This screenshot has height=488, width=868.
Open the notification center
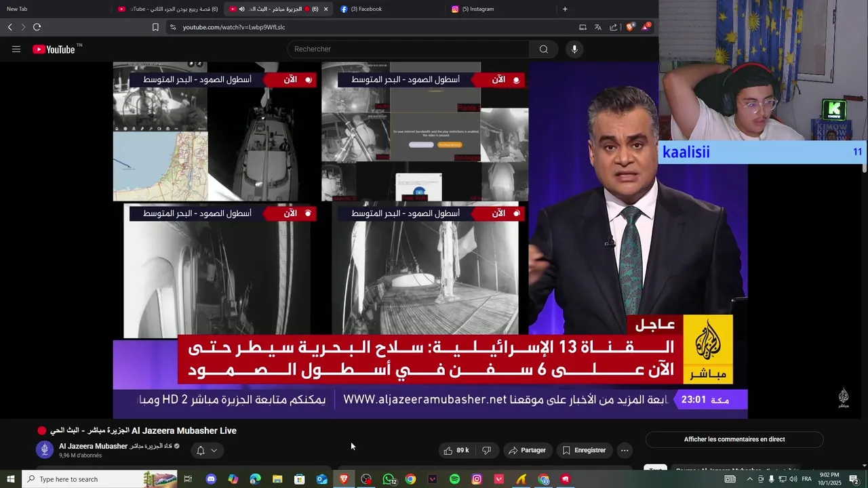[854, 479]
